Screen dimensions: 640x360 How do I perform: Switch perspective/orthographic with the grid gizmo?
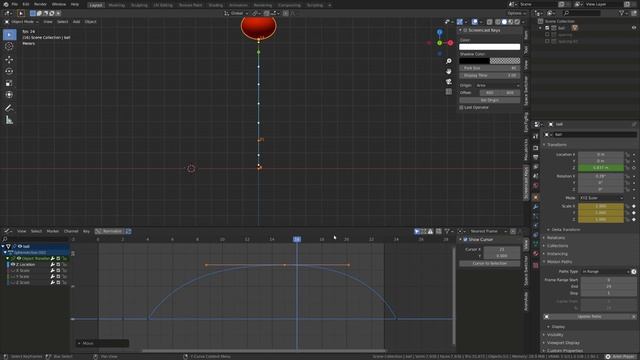tap(449, 92)
